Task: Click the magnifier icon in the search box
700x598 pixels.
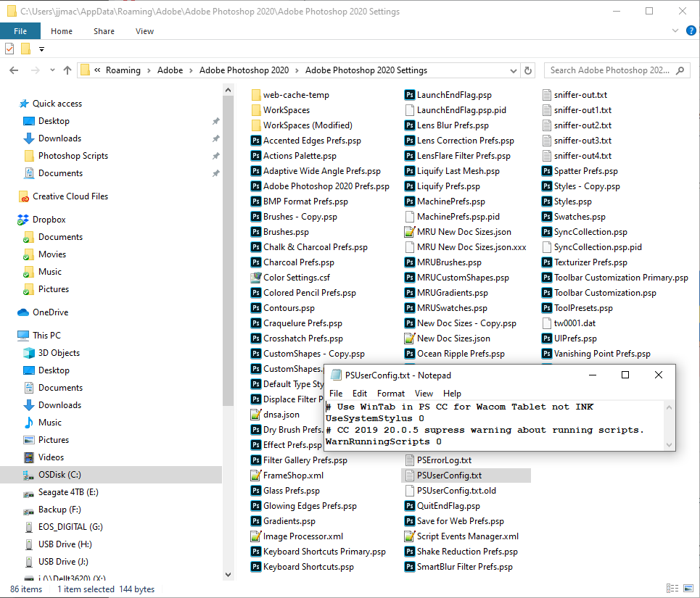Action: click(x=680, y=70)
